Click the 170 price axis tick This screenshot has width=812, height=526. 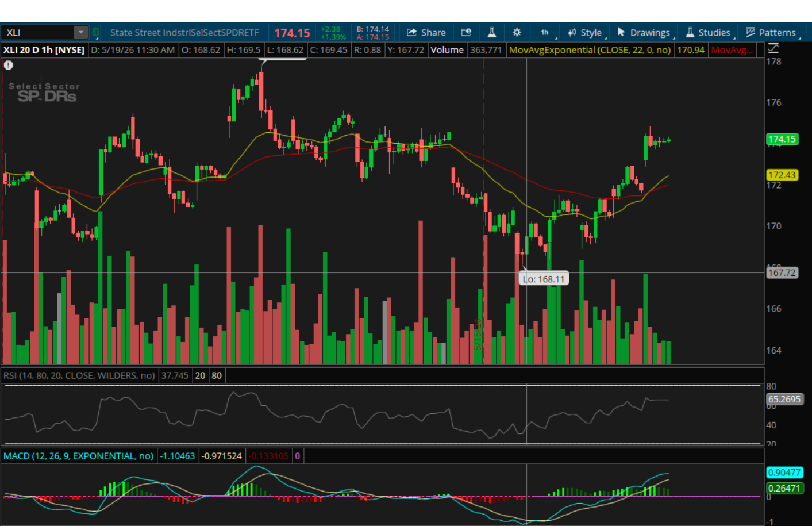pyautogui.click(x=773, y=226)
